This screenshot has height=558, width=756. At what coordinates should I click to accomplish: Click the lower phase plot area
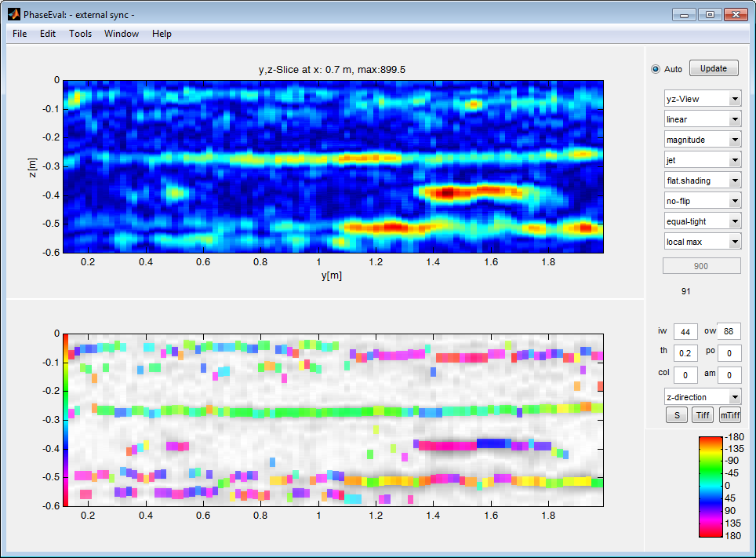333,420
